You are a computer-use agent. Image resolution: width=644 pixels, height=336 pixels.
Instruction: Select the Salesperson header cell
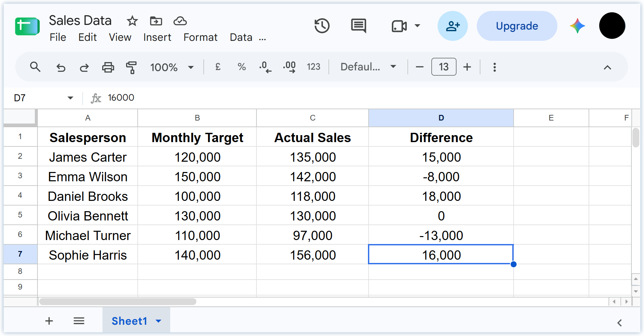[88, 137]
